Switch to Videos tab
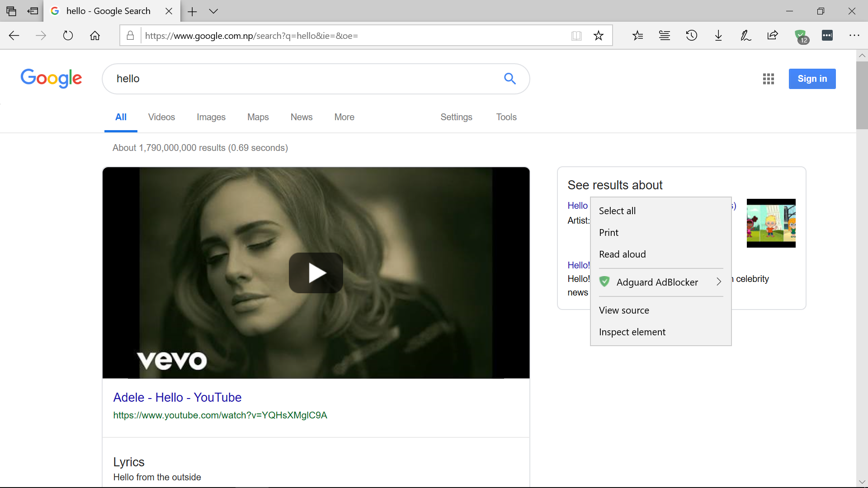868x488 pixels. [161, 117]
